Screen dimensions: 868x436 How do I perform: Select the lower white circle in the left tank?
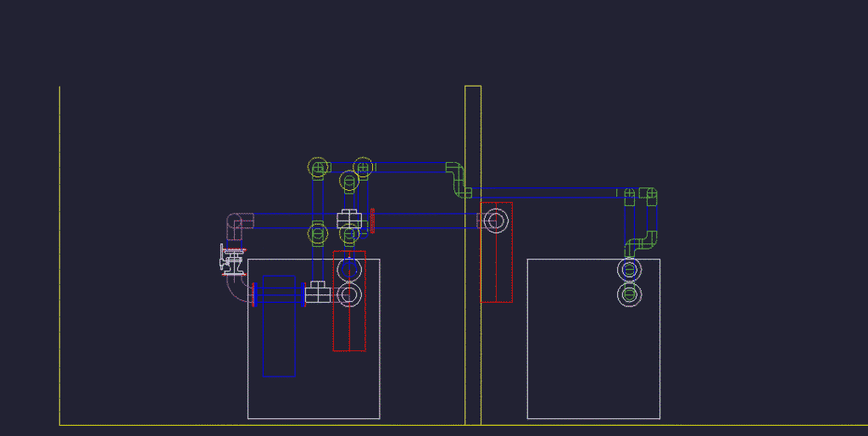(349, 294)
